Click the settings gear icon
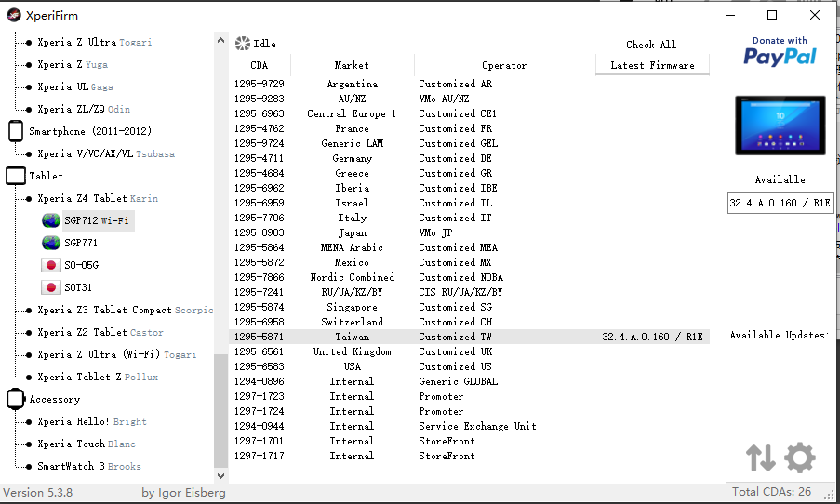 (800, 458)
